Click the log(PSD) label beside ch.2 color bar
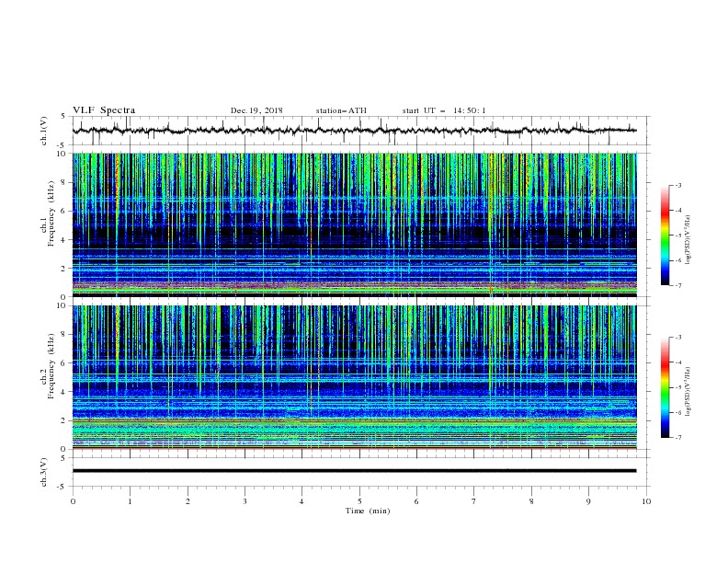 pos(688,392)
